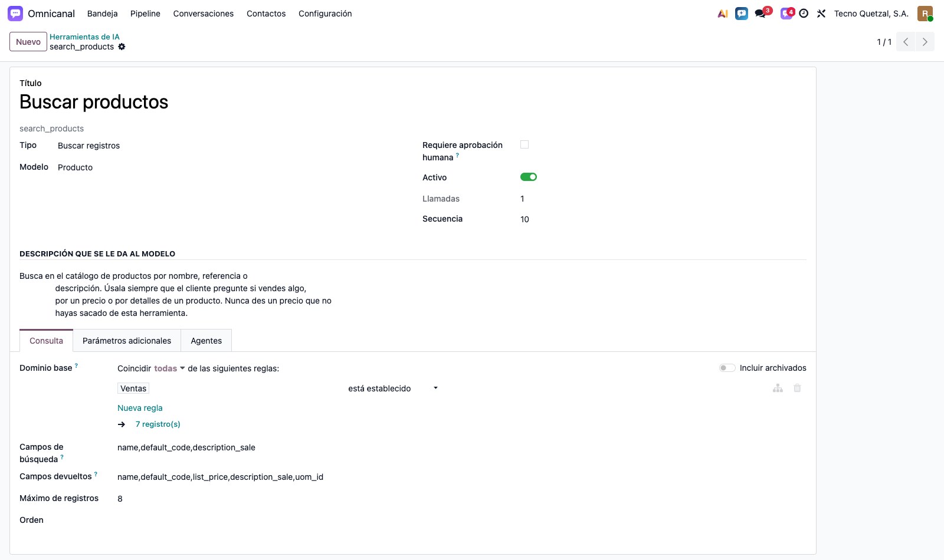The image size is (944, 560).
Task: Click the arrow before 7 registro(s)
Action: point(122,424)
